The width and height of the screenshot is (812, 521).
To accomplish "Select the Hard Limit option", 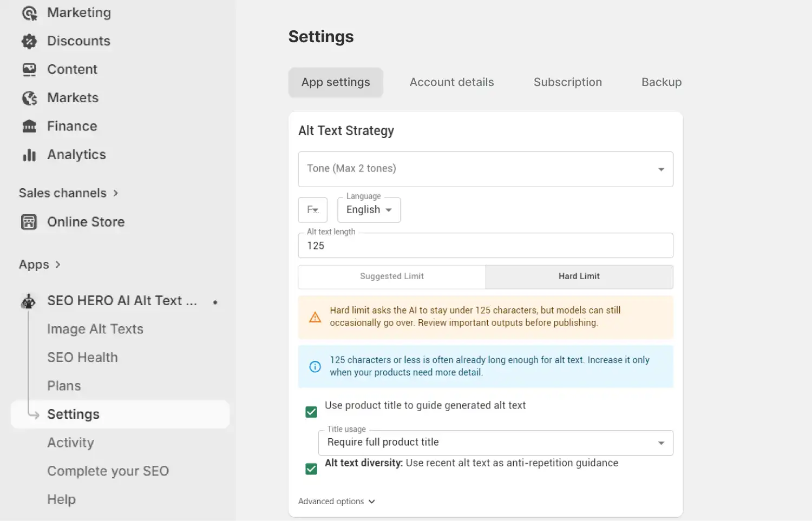I will click(x=579, y=276).
